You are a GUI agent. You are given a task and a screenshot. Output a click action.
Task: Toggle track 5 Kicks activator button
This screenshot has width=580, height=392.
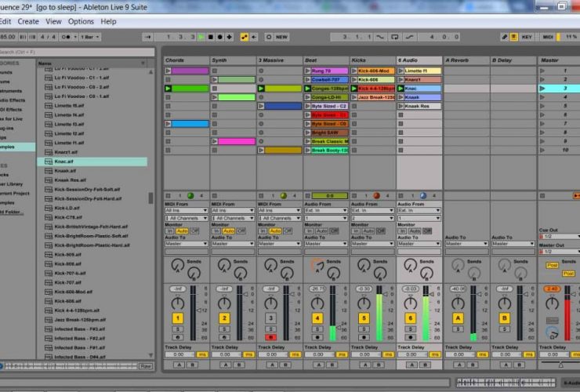click(x=364, y=318)
